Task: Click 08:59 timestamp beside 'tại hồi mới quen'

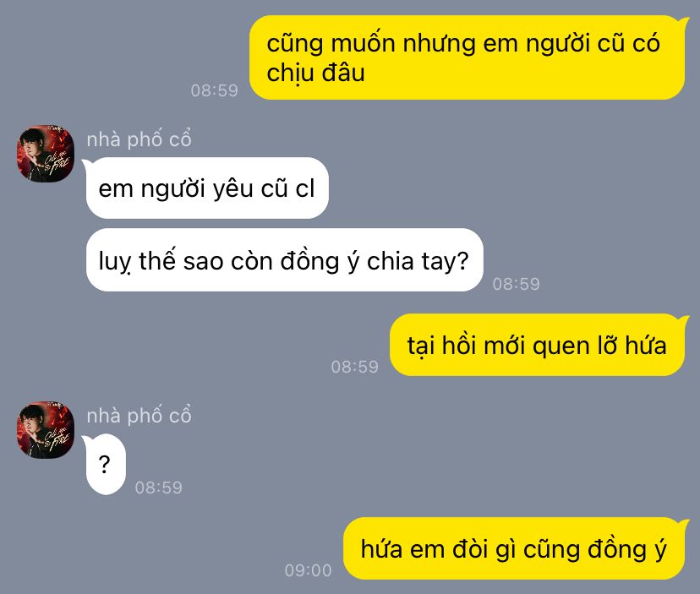Action: (x=354, y=367)
